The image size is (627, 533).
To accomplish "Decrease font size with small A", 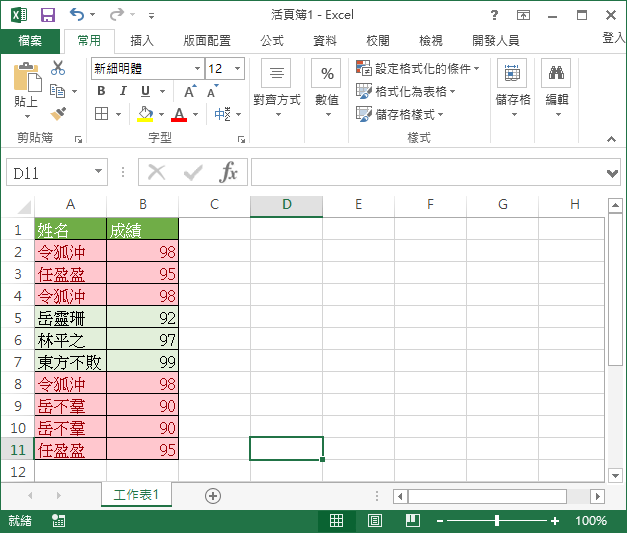I will (213, 92).
